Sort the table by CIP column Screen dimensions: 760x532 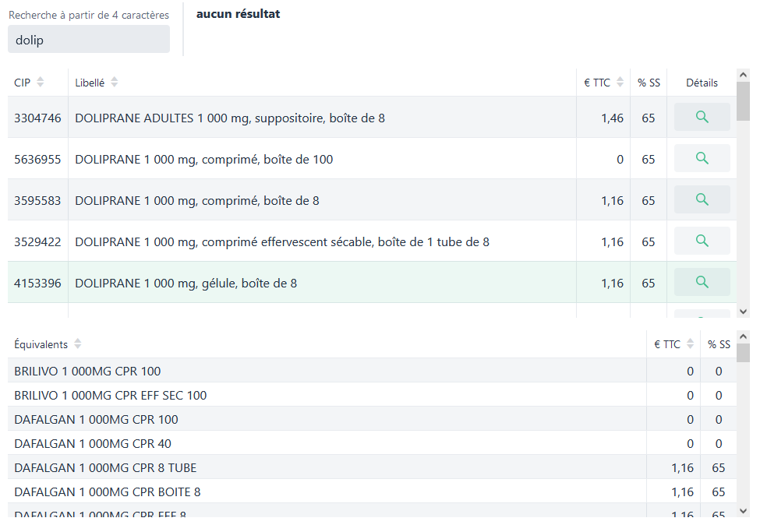(x=41, y=83)
